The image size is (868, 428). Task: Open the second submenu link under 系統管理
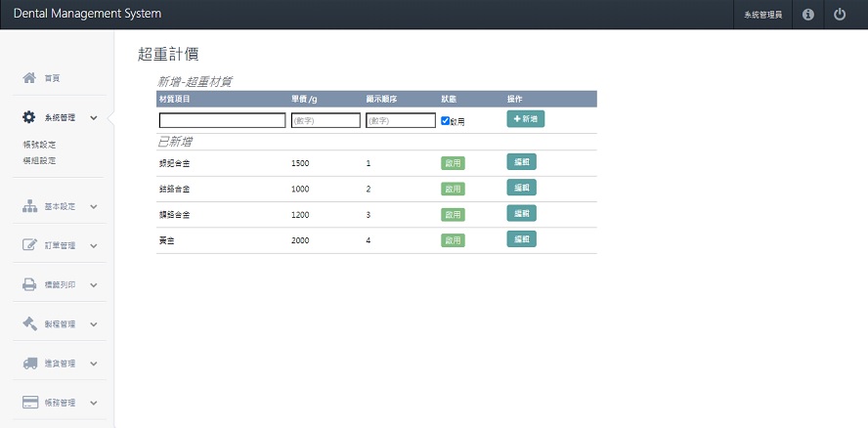pyautogui.click(x=39, y=161)
